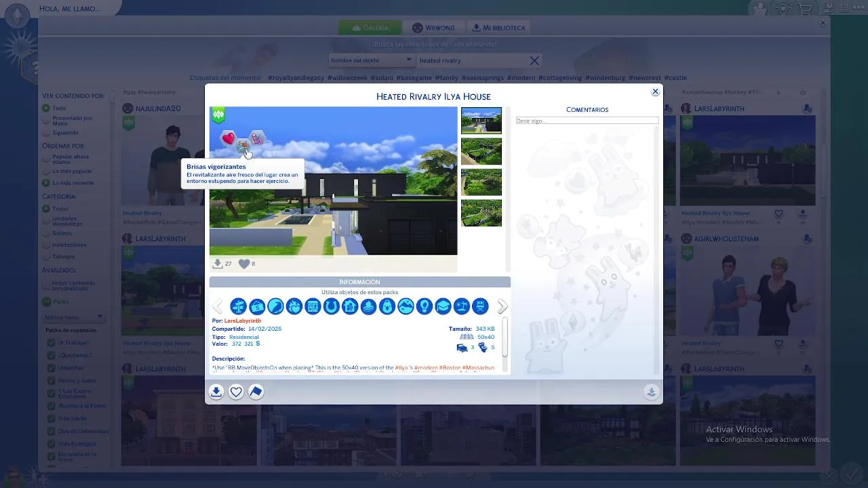Click the horseshoe pack icon
The height and width of the screenshot is (488, 868).
coord(331,306)
